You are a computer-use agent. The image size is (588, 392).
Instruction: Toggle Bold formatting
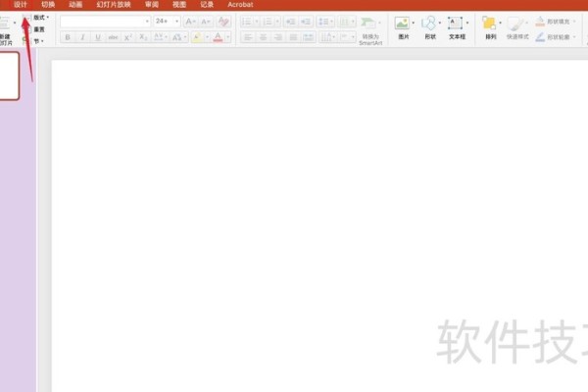pyautogui.click(x=68, y=37)
